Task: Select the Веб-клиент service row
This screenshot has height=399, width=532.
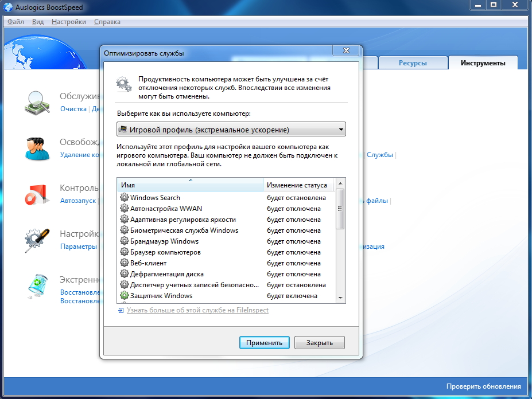Action: coord(226,263)
